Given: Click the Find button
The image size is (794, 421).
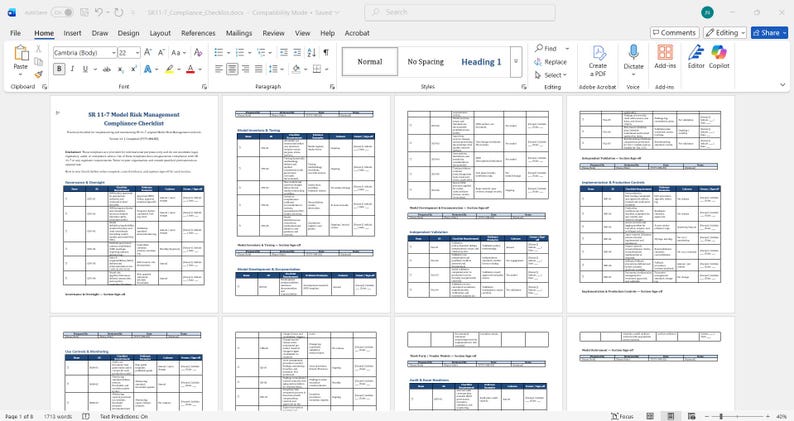Looking at the screenshot, I should click(x=546, y=48).
